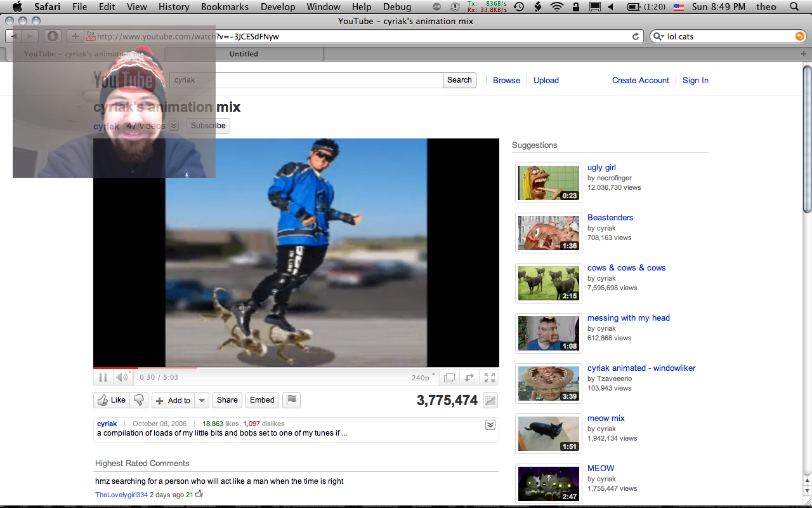812x508 pixels.
Task: Show video statistics graph icon
Action: point(490,401)
